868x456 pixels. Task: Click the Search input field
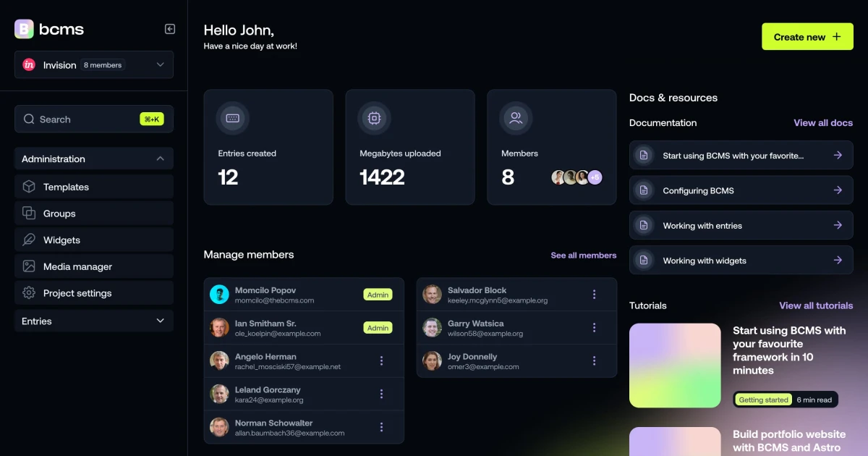coord(94,119)
